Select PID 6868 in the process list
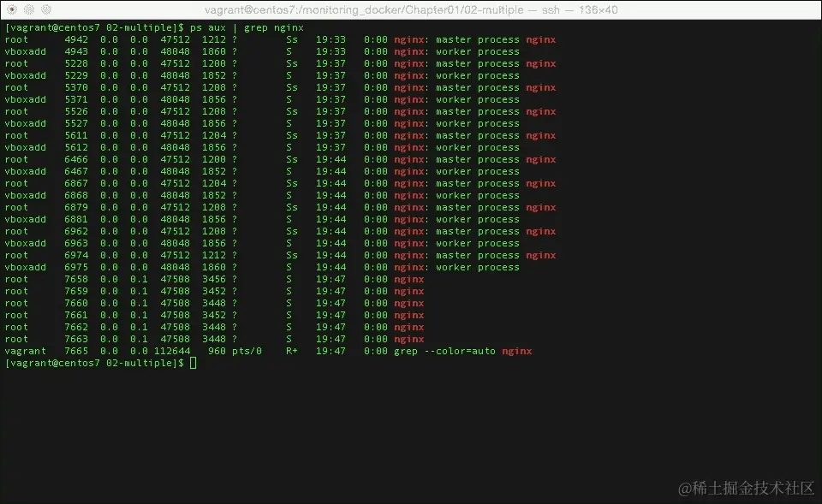 [76, 195]
